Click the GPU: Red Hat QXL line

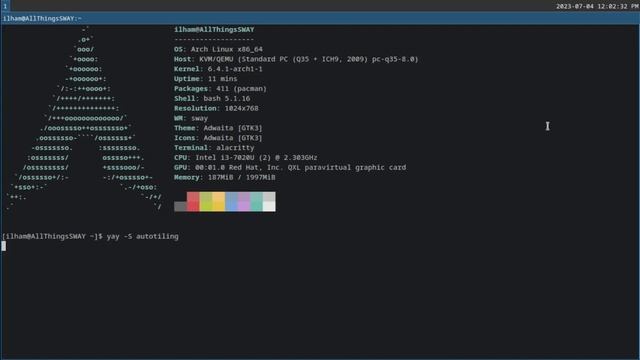point(290,167)
